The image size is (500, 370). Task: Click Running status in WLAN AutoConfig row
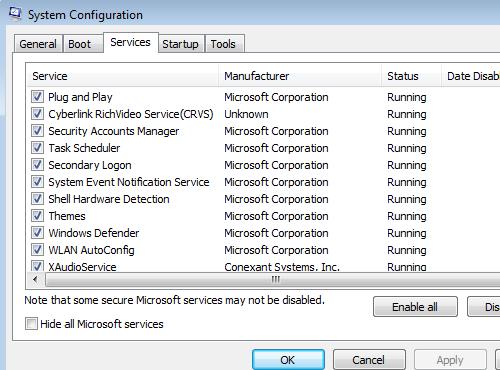407,250
